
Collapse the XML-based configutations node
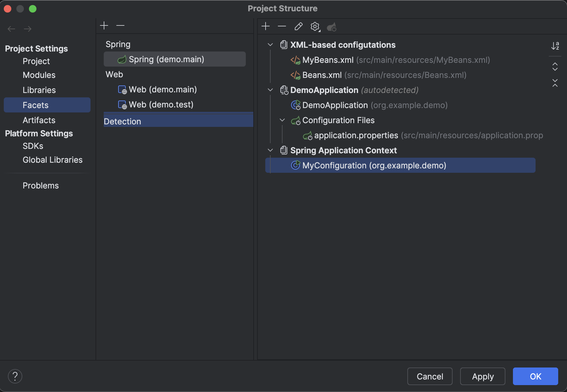coord(270,45)
